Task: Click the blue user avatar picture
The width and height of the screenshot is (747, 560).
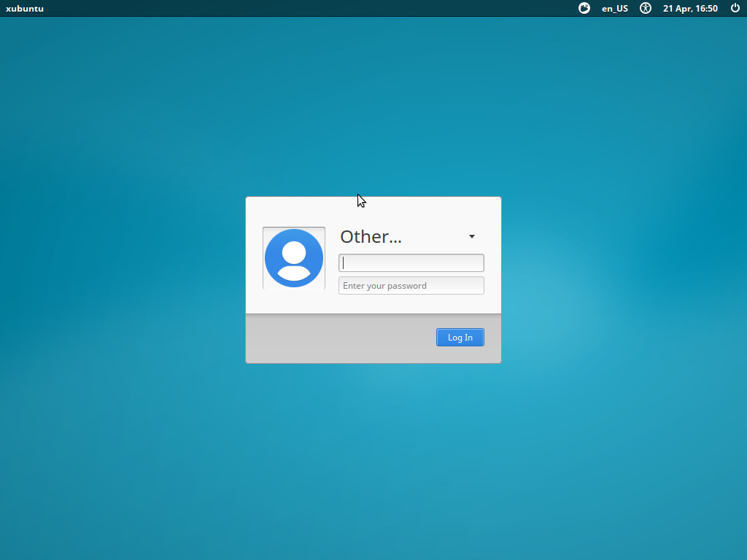Action: pos(294,258)
